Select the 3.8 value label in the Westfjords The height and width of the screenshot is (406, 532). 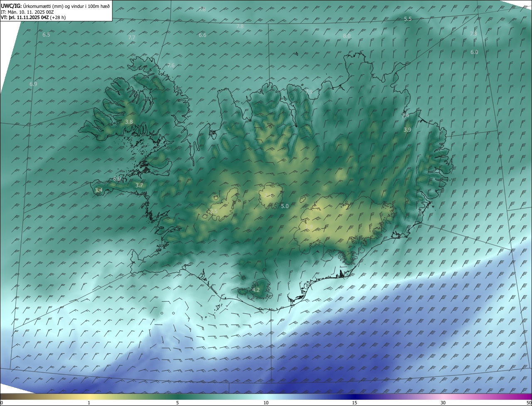tap(129, 122)
